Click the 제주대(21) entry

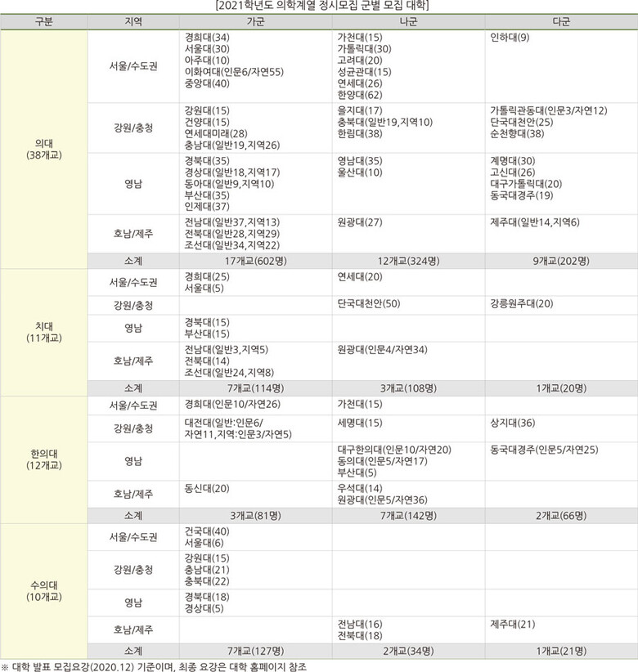click(512, 625)
